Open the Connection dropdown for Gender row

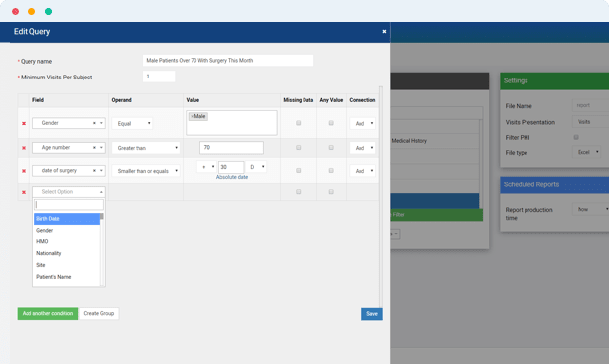point(362,123)
